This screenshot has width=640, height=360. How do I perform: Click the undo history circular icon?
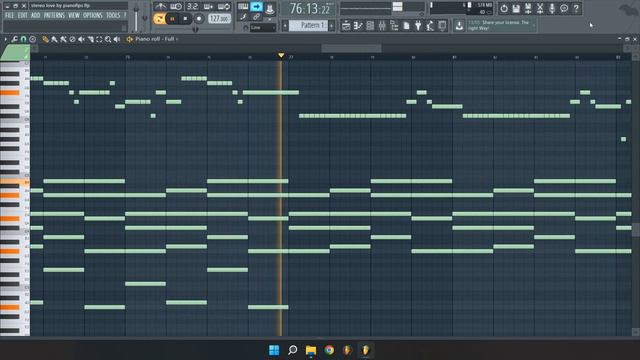[x=504, y=8]
